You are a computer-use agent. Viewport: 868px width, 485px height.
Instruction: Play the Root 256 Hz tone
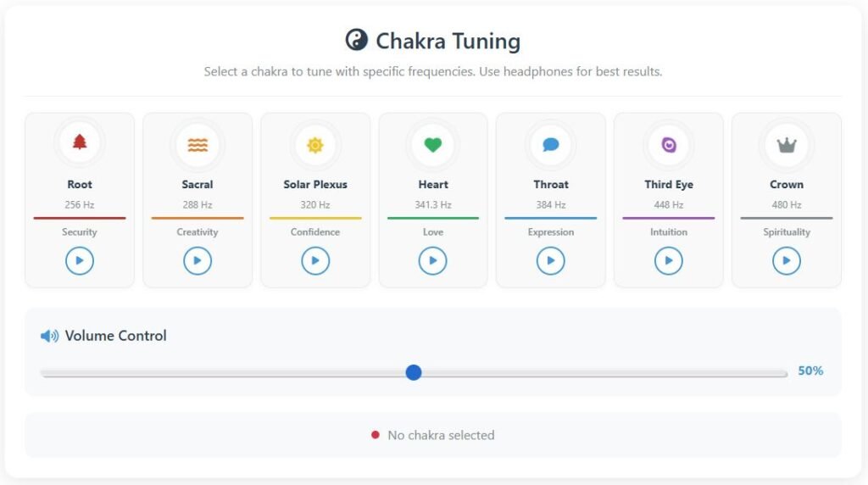pos(80,260)
